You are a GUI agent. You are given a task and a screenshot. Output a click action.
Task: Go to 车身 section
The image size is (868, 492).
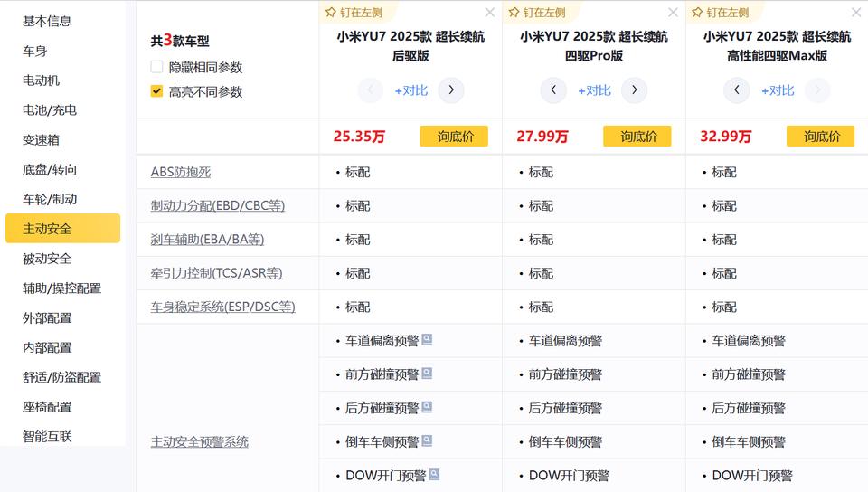35,51
